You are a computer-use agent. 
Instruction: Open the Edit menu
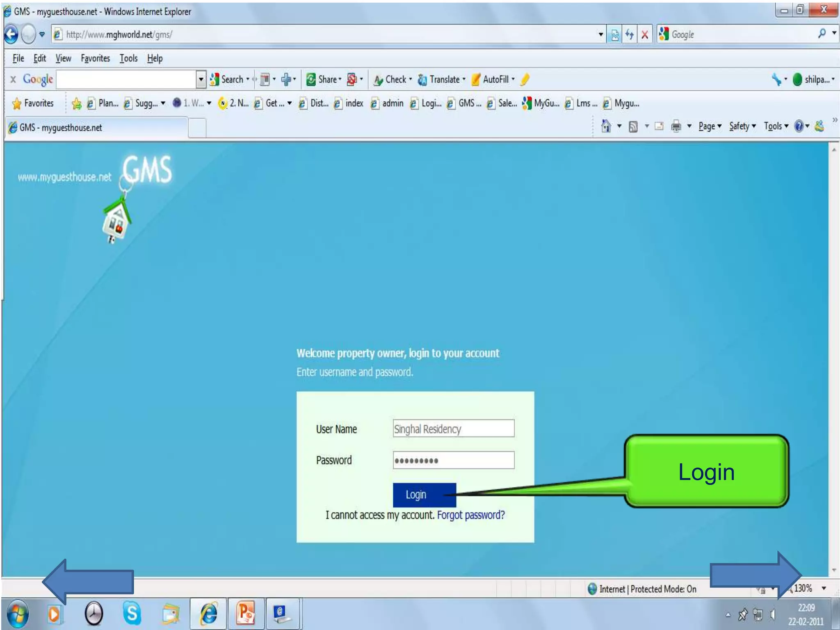(x=39, y=59)
